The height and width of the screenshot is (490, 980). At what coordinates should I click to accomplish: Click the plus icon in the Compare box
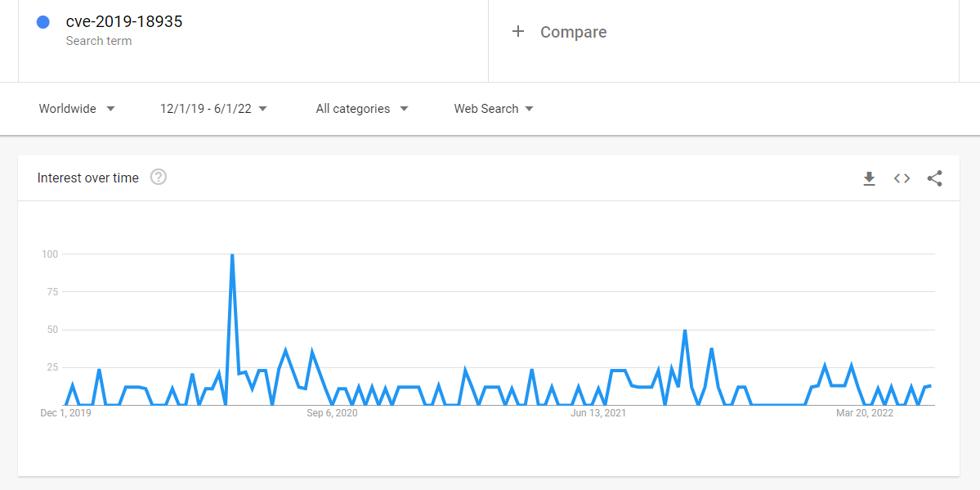pyautogui.click(x=519, y=32)
